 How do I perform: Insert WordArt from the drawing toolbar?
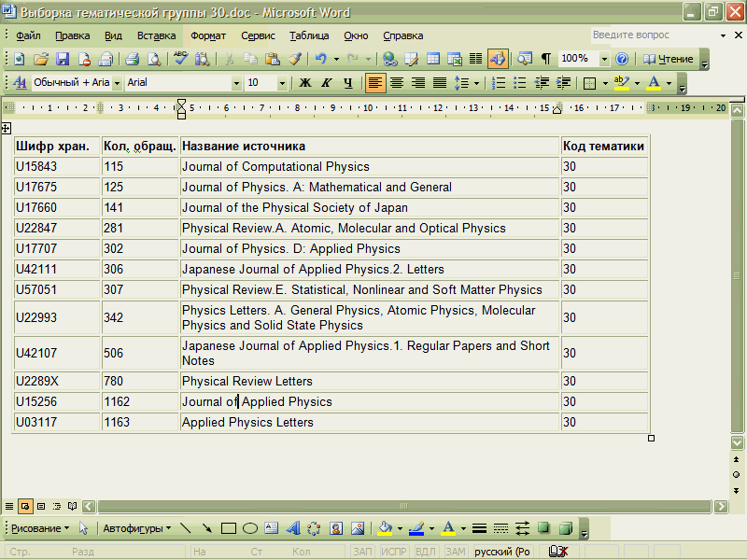(293, 528)
